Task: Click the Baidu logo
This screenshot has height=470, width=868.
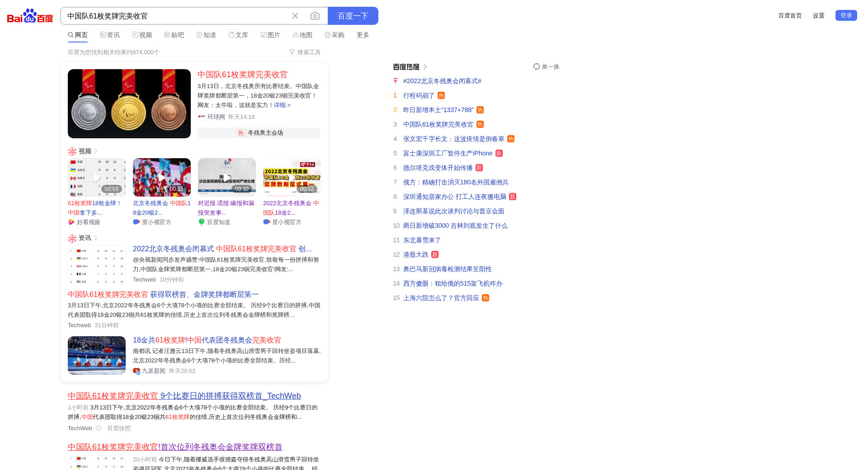Action: point(30,16)
